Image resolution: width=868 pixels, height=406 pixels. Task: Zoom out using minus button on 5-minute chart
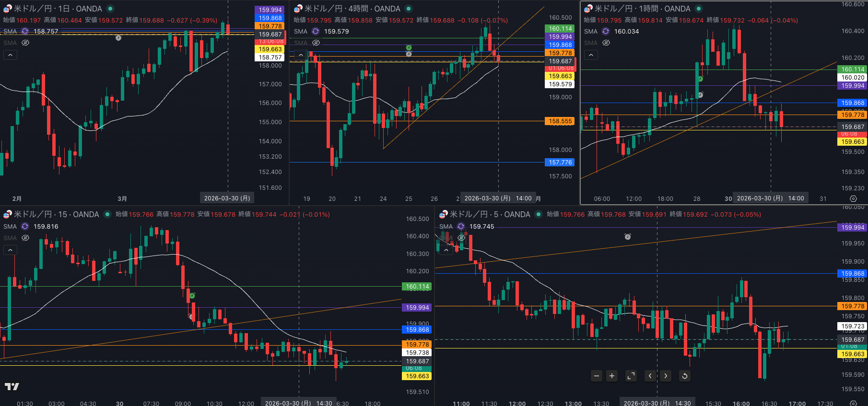[x=596, y=376]
